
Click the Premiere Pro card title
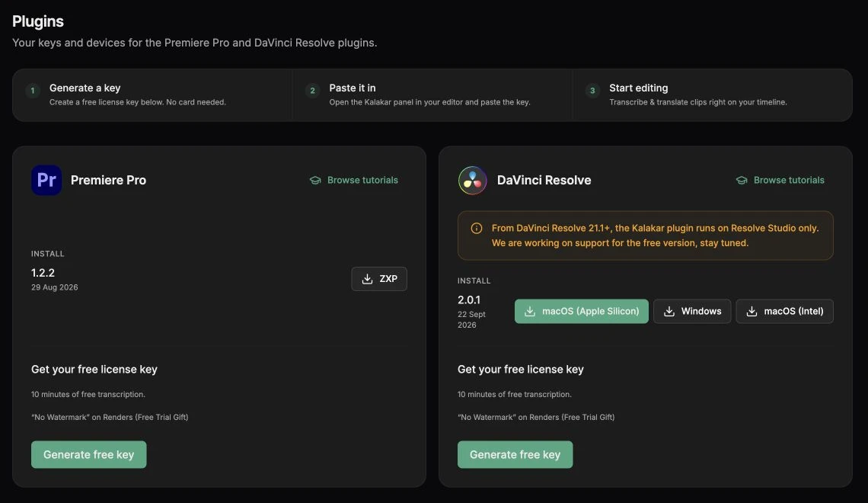point(108,180)
